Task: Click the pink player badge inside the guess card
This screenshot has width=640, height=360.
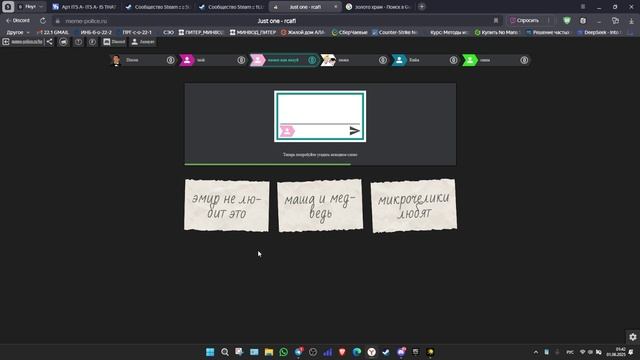Action: coord(287,131)
